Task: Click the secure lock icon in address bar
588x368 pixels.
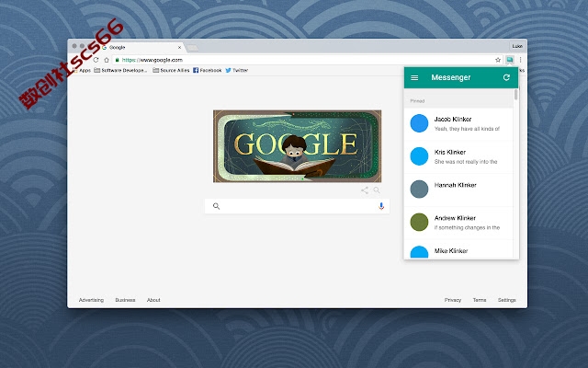Action: 118,60
